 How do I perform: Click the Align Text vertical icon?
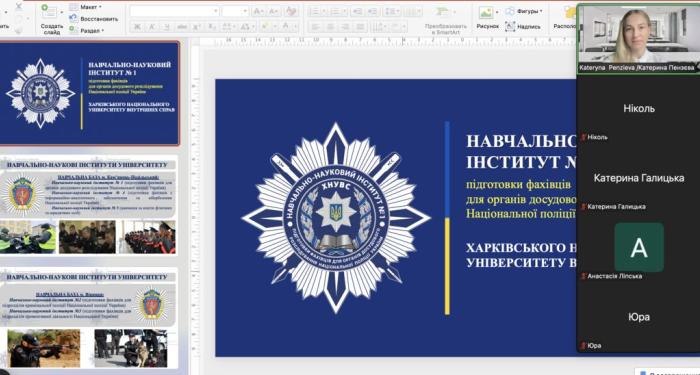click(398, 27)
